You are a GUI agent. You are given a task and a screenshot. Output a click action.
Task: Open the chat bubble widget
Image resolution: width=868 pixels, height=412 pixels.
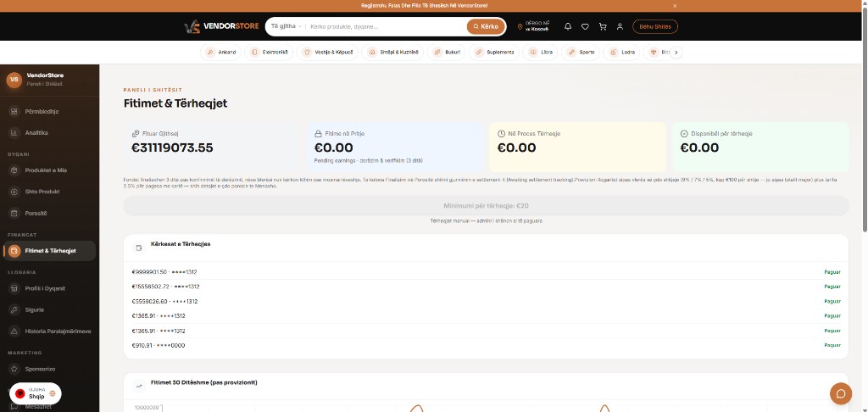[x=840, y=393]
